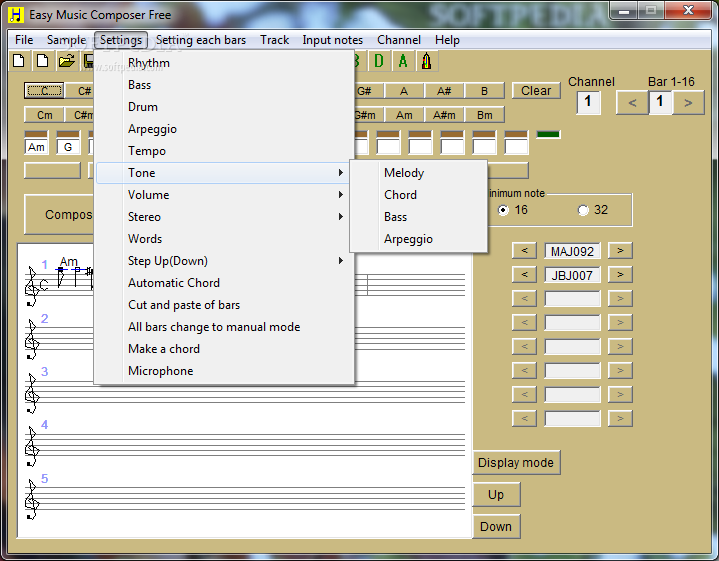The width and height of the screenshot is (719, 561).
Task: Open the Channel menu
Action: tap(399, 40)
